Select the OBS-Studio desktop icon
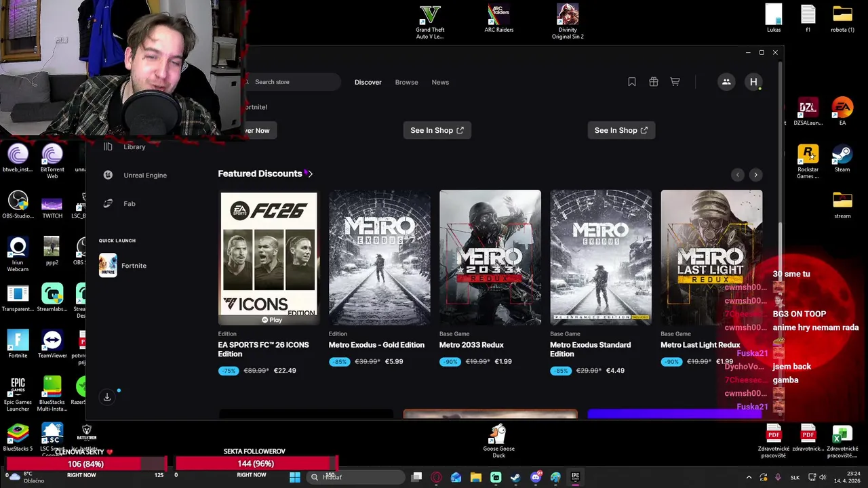868x488 pixels. (18, 205)
